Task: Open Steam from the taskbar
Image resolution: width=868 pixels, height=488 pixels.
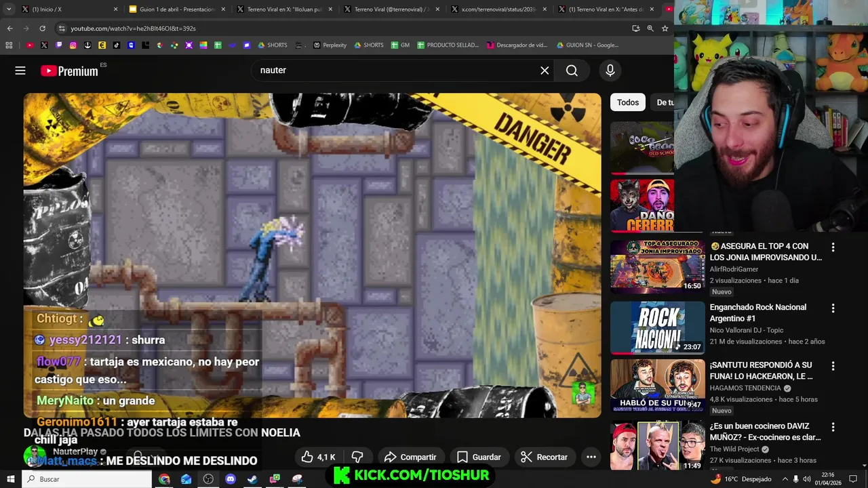Action: 252,479
